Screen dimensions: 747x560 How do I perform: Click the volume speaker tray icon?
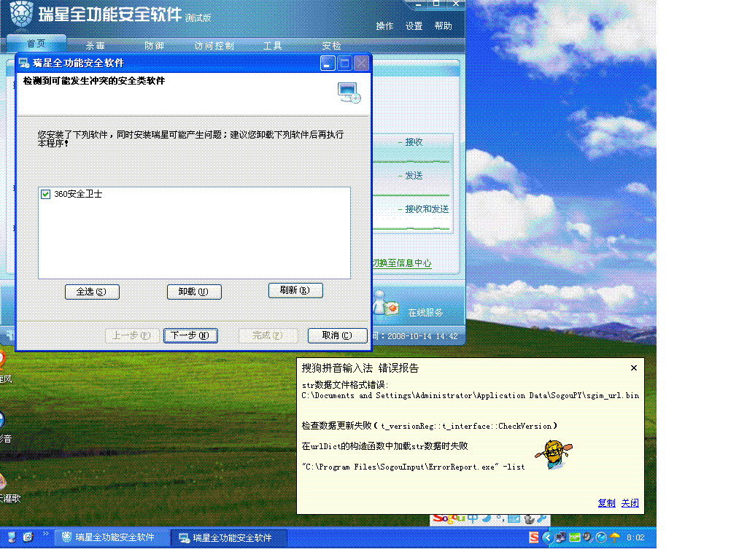coord(588,537)
